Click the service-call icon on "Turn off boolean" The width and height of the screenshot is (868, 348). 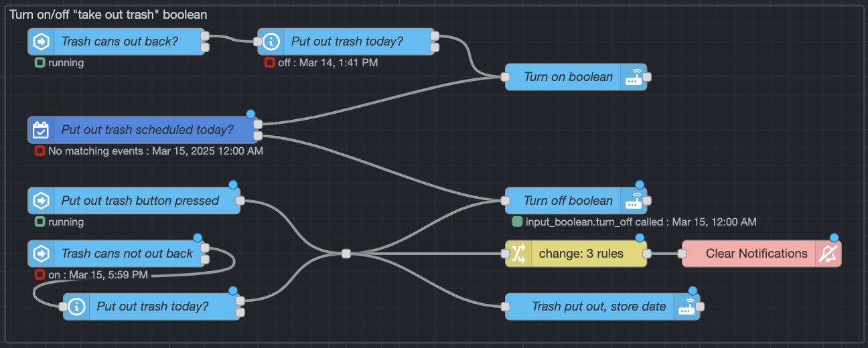633,201
